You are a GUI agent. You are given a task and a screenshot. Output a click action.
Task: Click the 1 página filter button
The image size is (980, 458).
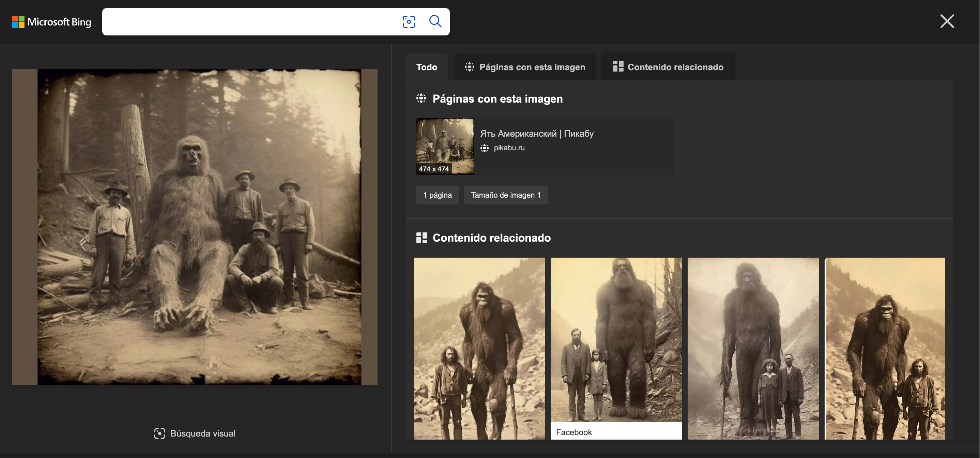point(437,195)
